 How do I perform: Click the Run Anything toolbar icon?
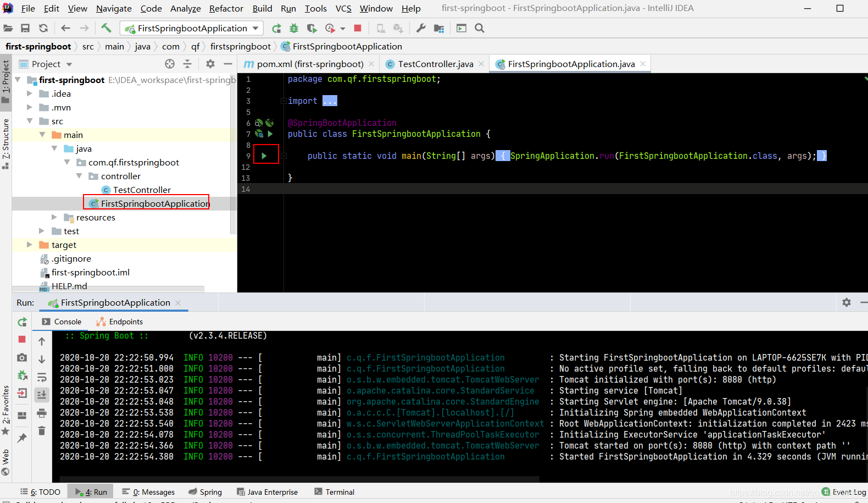(x=461, y=28)
